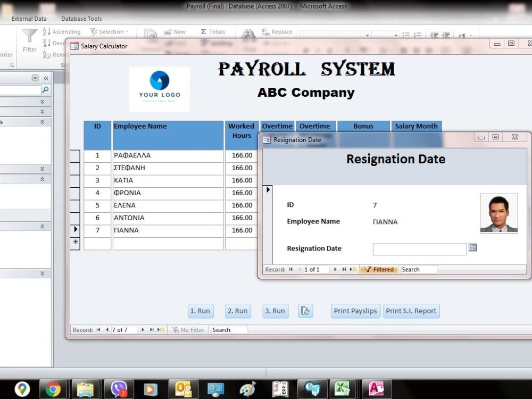This screenshot has height=399, width=532.
Task: Open the Database Tools ribbon tab
Action: (81, 19)
